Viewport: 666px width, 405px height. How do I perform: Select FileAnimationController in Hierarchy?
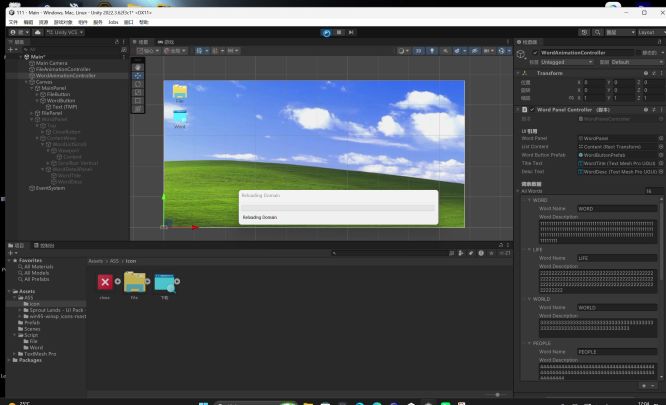(x=63, y=69)
